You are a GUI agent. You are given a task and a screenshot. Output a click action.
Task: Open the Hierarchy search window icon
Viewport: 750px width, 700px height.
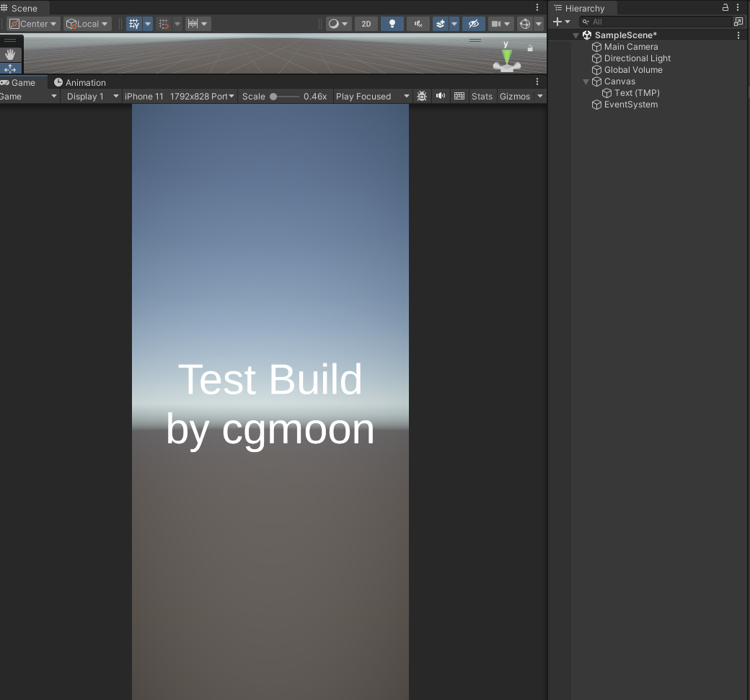tap(738, 22)
